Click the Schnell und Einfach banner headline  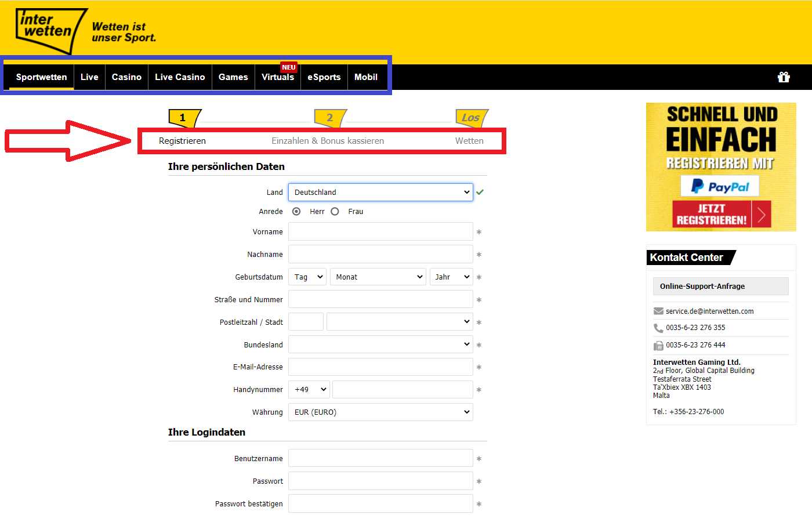tap(721, 129)
